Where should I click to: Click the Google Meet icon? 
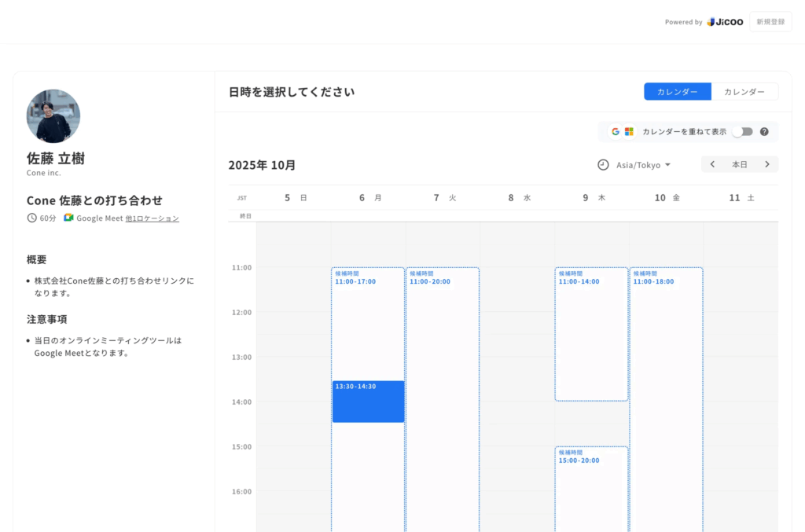coord(68,218)
